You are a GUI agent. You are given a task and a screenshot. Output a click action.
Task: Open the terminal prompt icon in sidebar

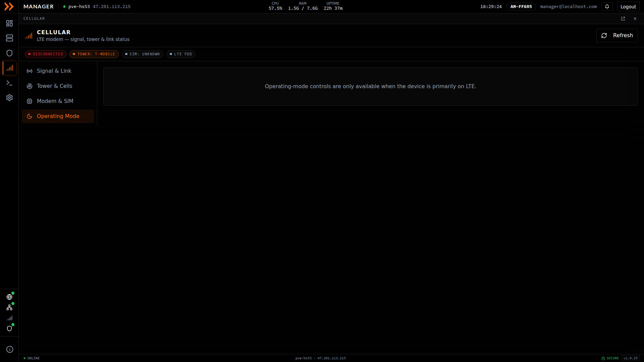(x=9, y=83)
